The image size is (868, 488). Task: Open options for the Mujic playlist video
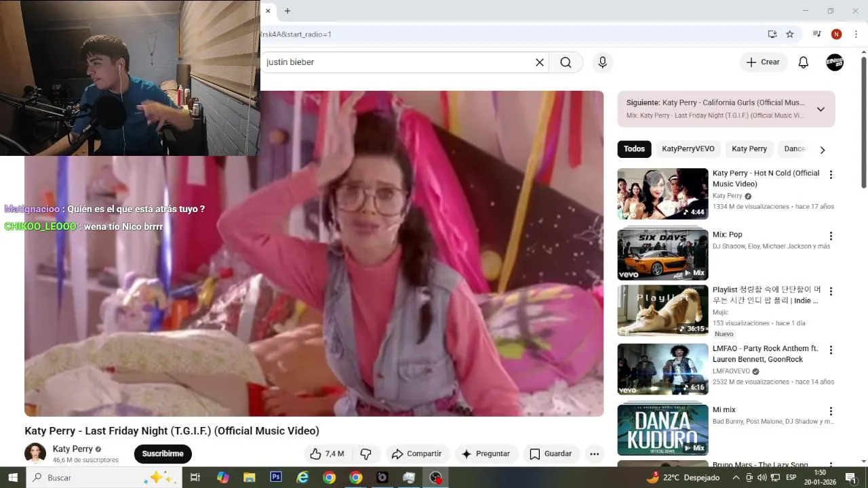click(x=831, y=291)
